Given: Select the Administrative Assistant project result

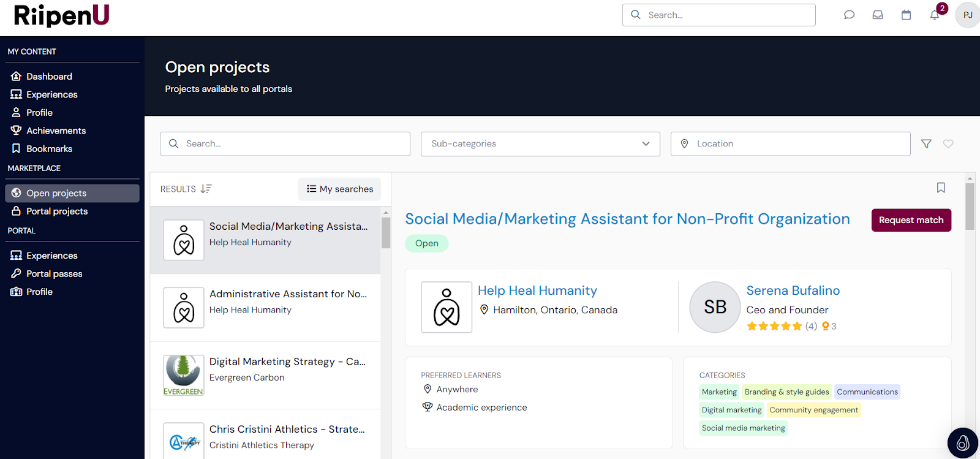Looking at the screenshot, I should pyautogui.click(x=265, y=308).
